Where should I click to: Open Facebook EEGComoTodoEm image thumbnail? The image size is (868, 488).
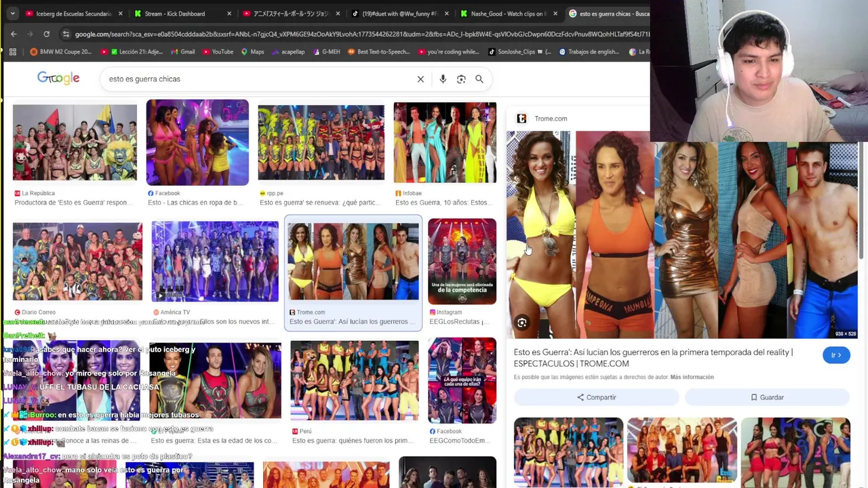tap(462, 380)
